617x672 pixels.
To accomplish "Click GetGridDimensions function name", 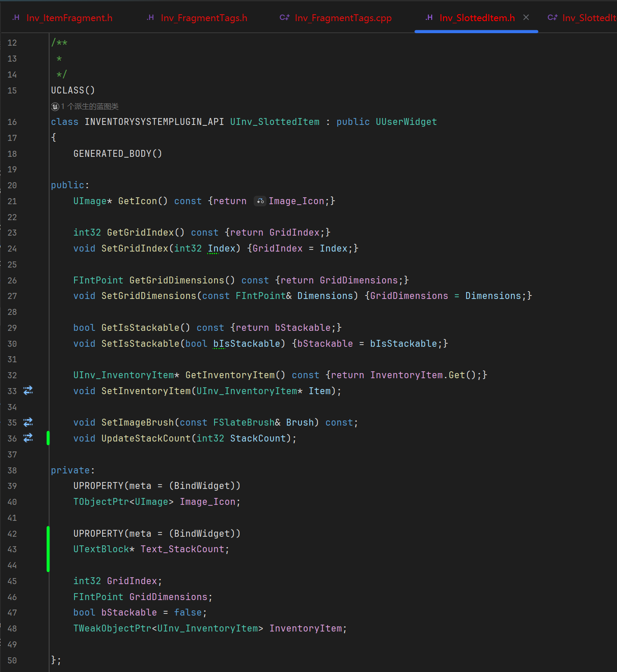I will coord(177,280).
